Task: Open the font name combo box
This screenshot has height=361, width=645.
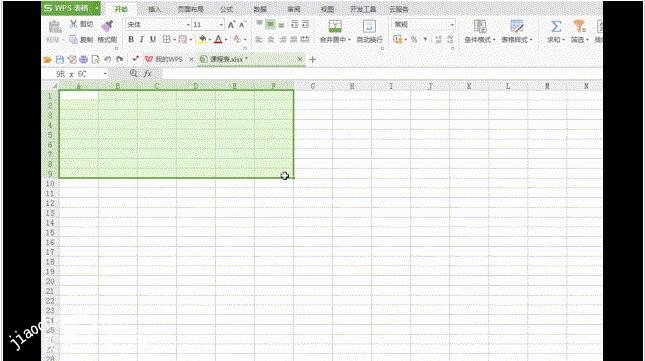Action: (x=158, y=25)
